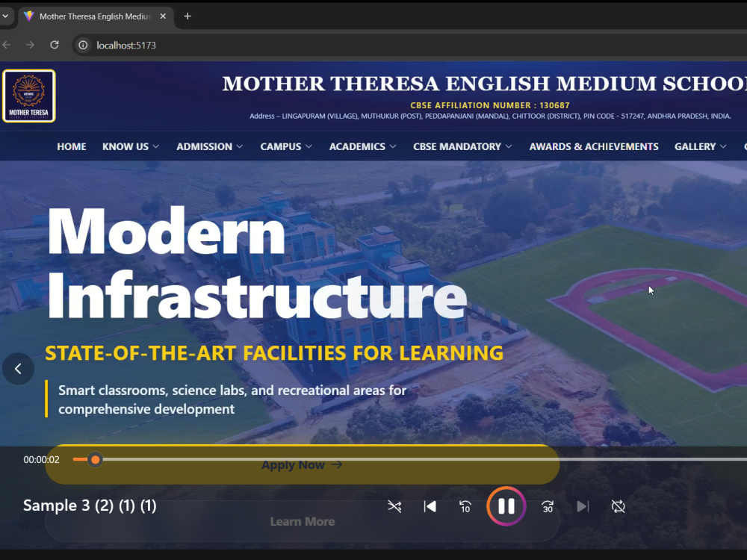Image resolution: width=747 pixels, height=560 pixels.
Task: Open the tab search dropdown arrow
Action: click(4, 16)
